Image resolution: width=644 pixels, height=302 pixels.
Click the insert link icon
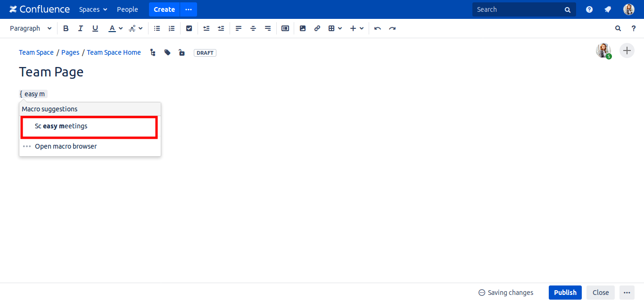coord(317,28)
